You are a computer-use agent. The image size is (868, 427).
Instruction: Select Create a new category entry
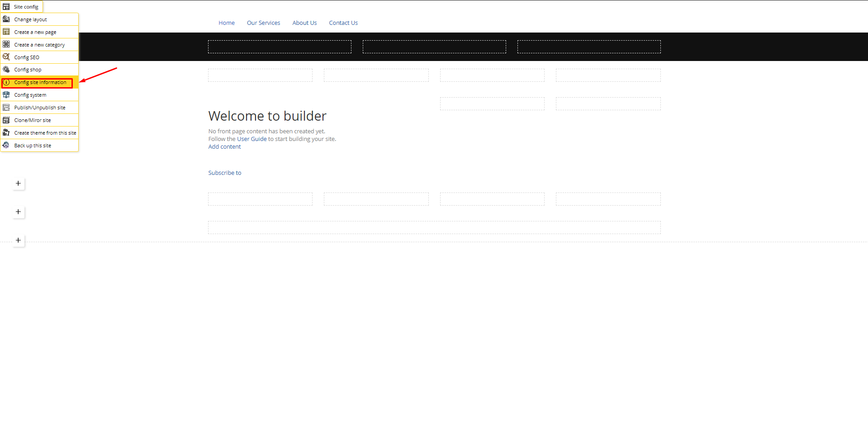pyautogui.click(x=39, y=45)
